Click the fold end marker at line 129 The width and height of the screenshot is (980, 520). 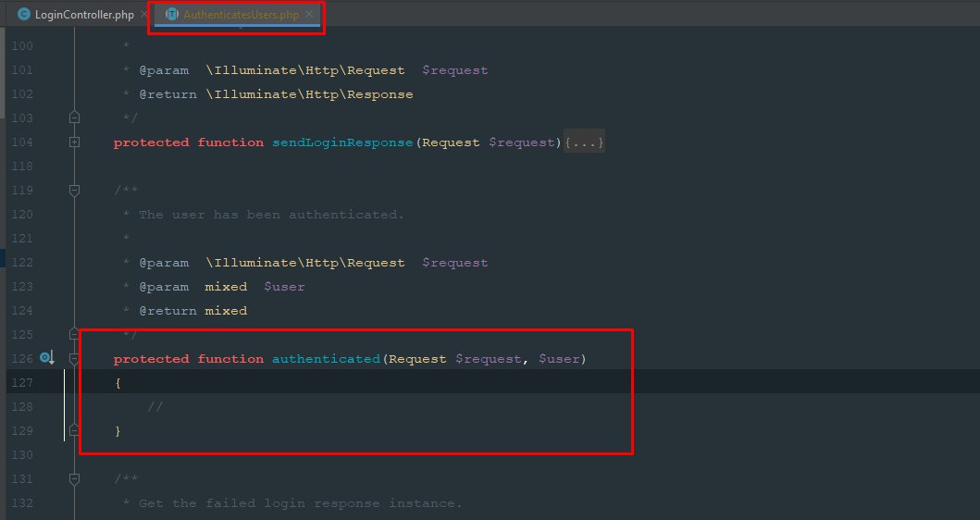coord(74,430)
